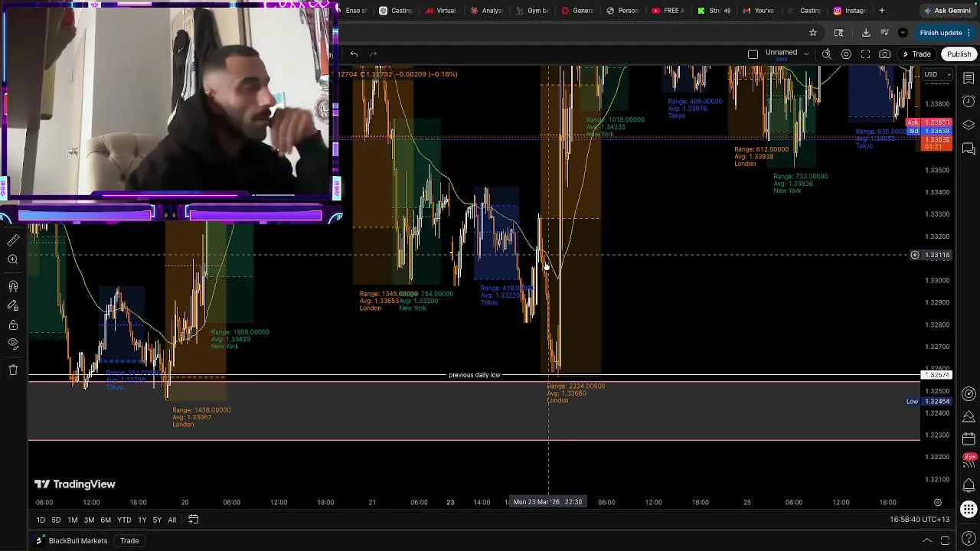Image resolution: width=980 pixels, height=551 pixels.
Task: Collapse the bottom trading panel chevron
Action: pyautogui.click(x=927, y=541)
